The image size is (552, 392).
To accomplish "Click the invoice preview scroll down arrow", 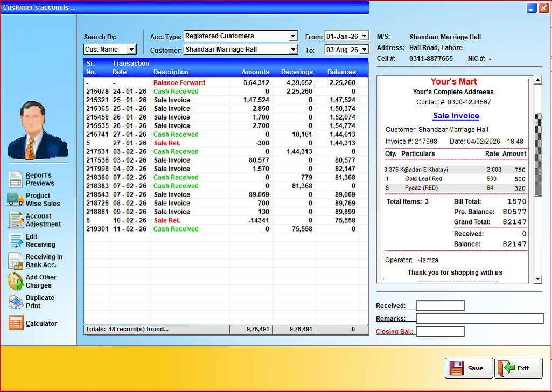I will pos(537,279).
